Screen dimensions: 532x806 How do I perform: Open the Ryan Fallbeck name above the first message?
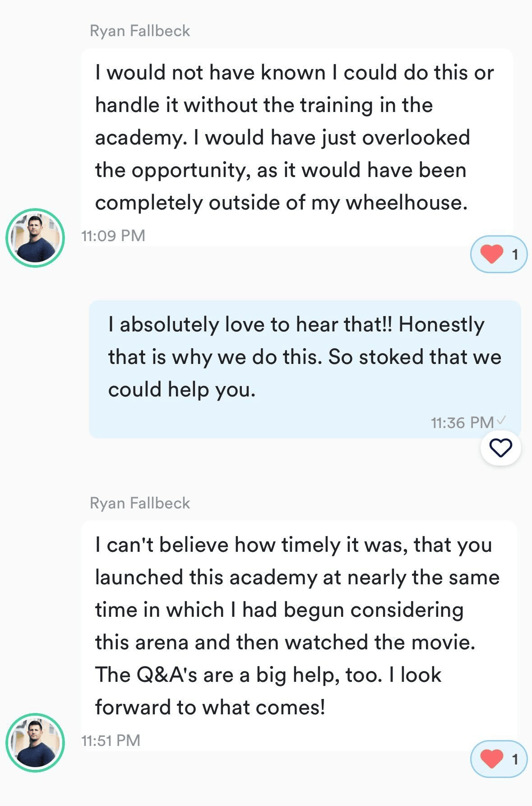coord(140,31)
